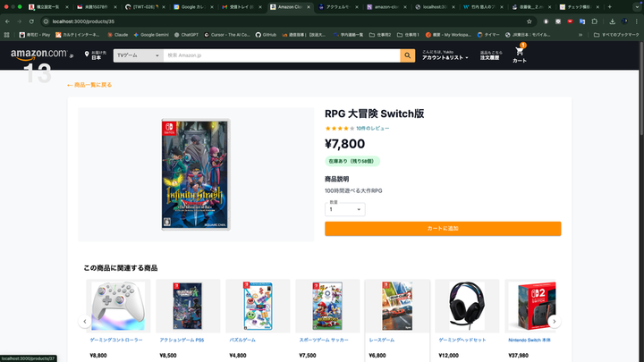Click the ¥7,800 price text
Image resolution: width=644 pixels, height=362 pixels.
point(344,144)
